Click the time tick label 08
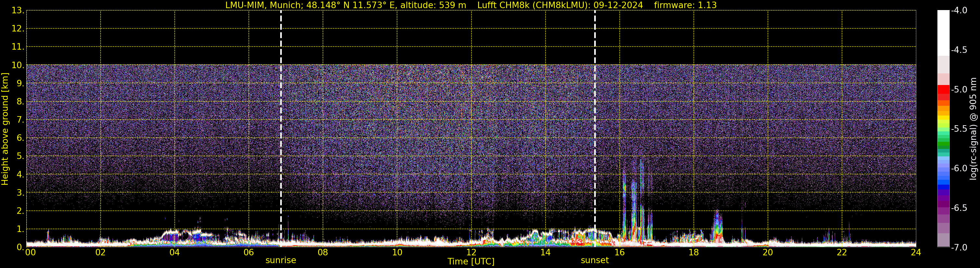 pos(323,252)
